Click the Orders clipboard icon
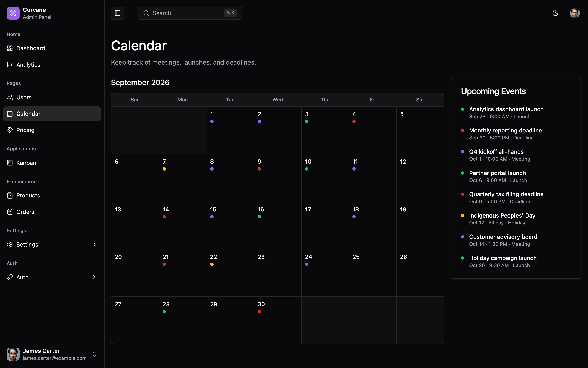588x368 pixels. pos(10,212)
